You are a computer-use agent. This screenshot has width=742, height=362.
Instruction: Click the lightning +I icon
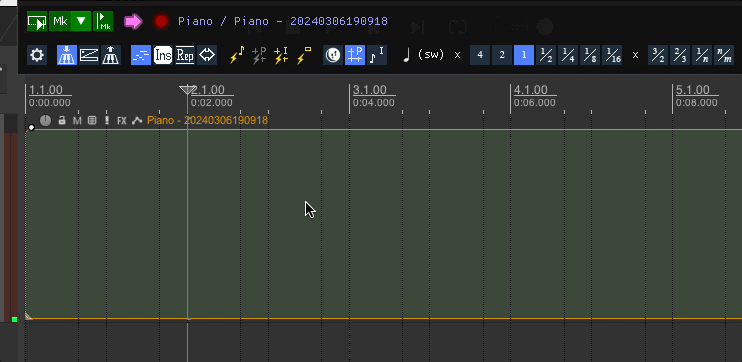[x=281, y=55]
